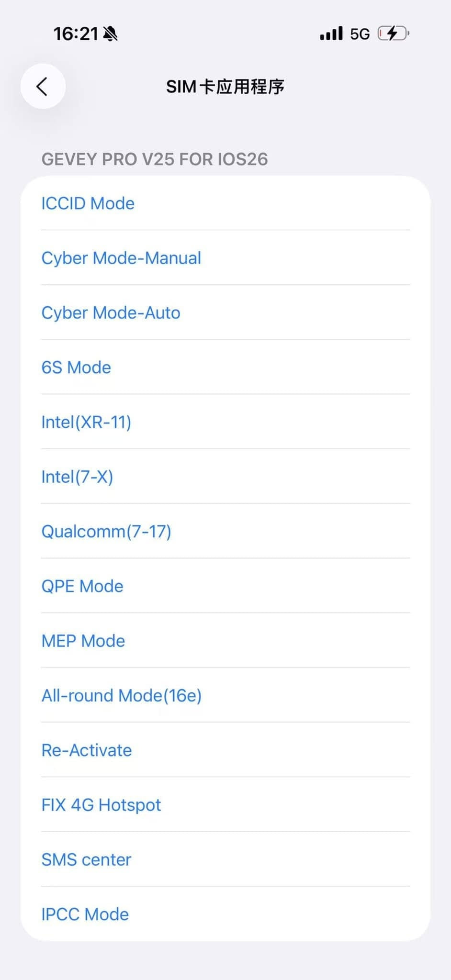This screenshot has height=980, width=451.
Task: Tap the clock showing 16:21
Action: 77,33
